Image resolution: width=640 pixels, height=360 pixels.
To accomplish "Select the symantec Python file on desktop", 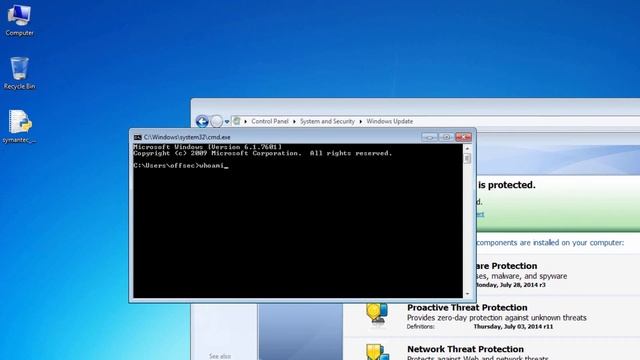I will pos(19,127).
